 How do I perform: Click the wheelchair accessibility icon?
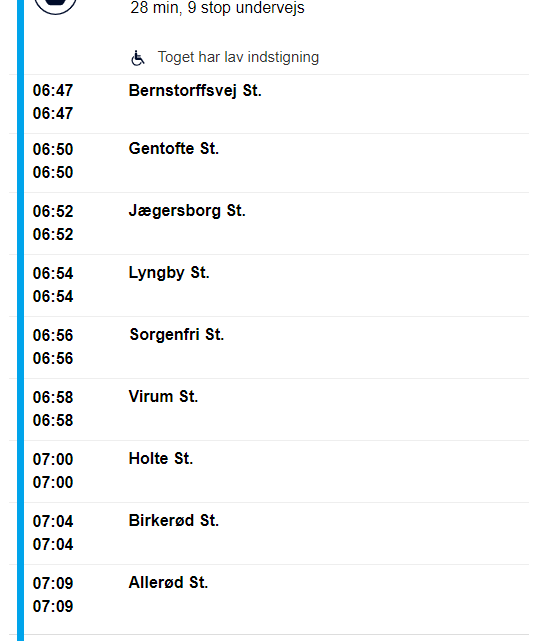click(138, 58)
